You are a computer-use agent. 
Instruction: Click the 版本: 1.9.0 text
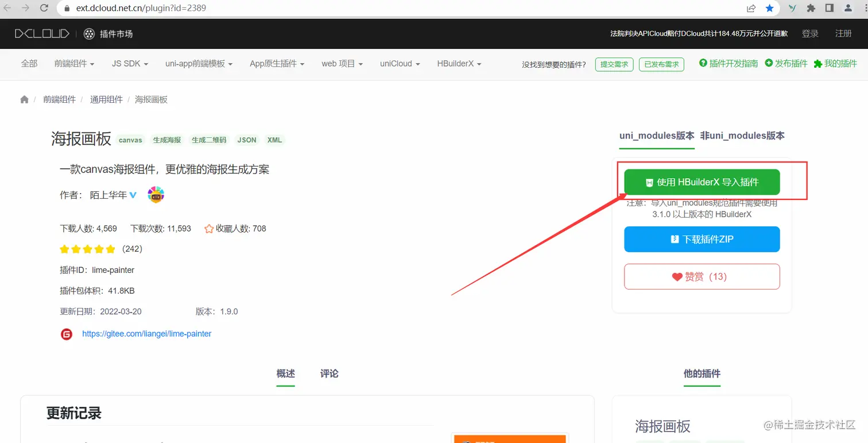216,311
